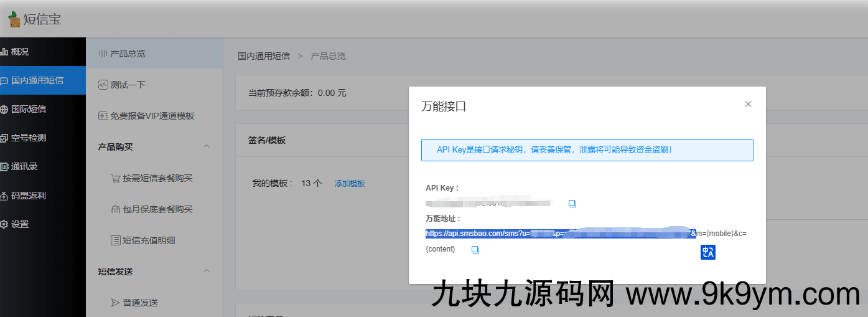Click the 当前预存款余额 0.00 元 text

297,93
